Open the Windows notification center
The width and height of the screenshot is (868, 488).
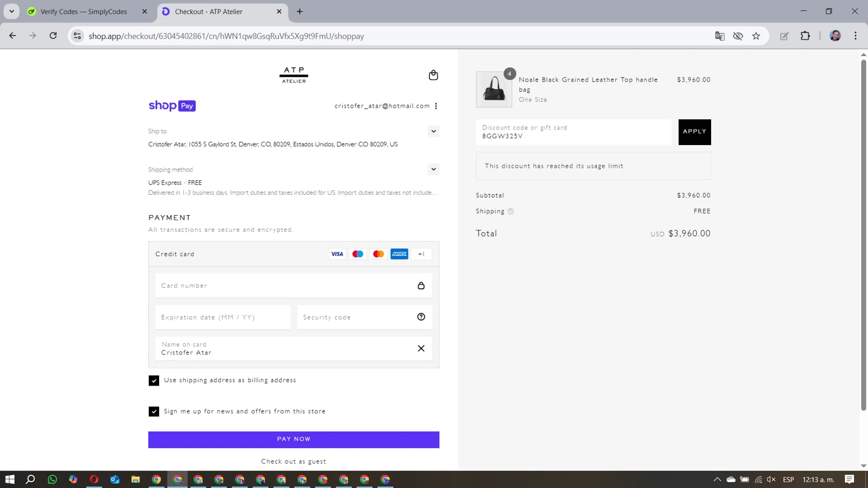[x=849, y=479]
